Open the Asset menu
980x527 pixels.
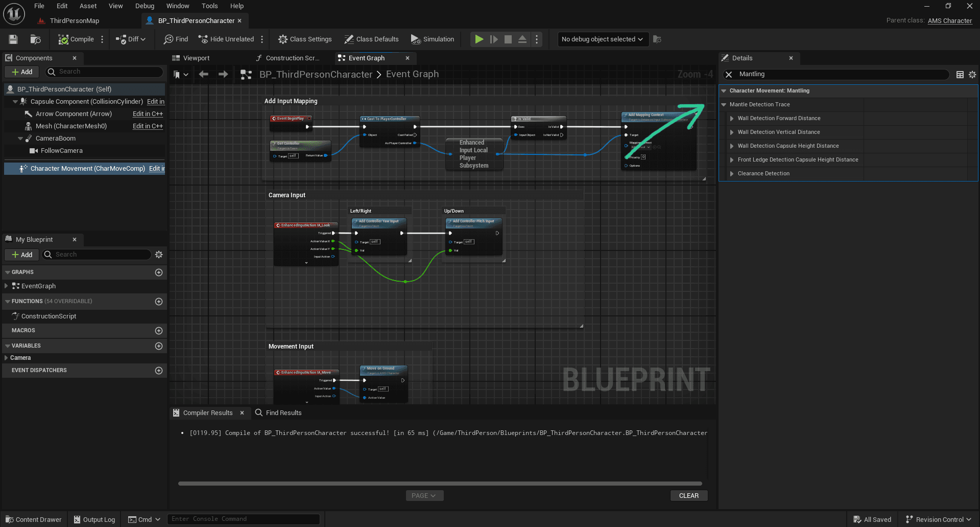tap(88, 6)
